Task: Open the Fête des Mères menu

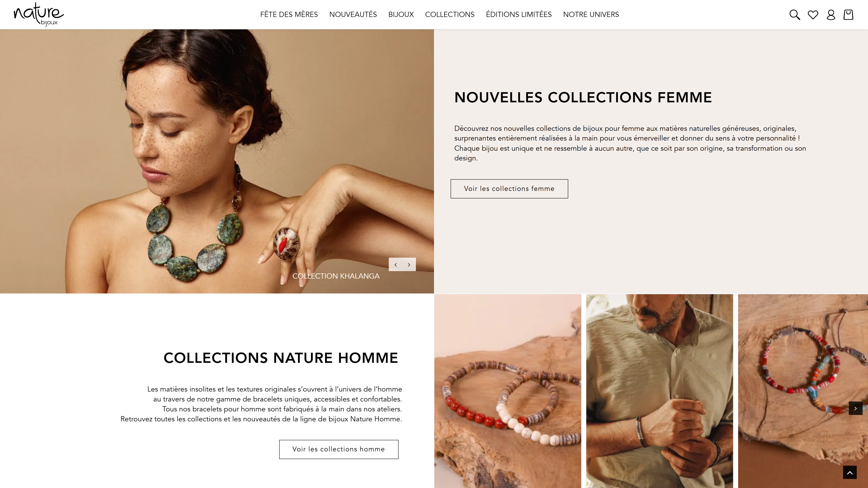Action: (289, 14)
